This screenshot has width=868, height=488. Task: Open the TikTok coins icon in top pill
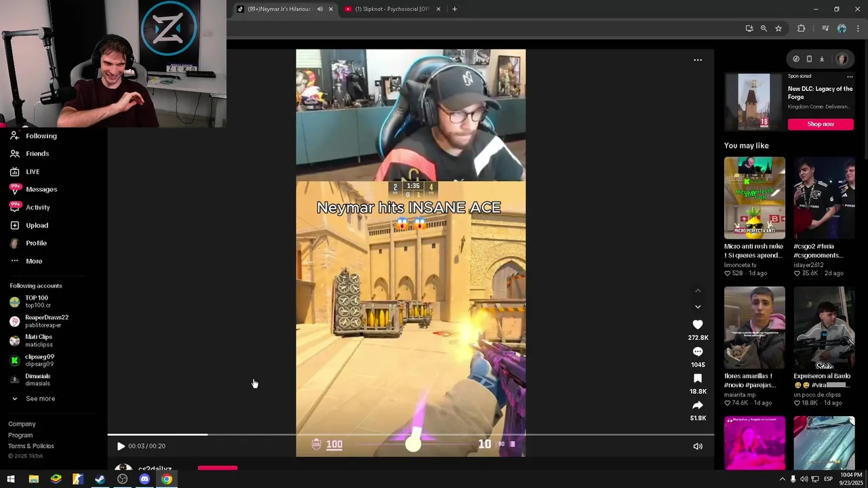(x=796, y=59)
